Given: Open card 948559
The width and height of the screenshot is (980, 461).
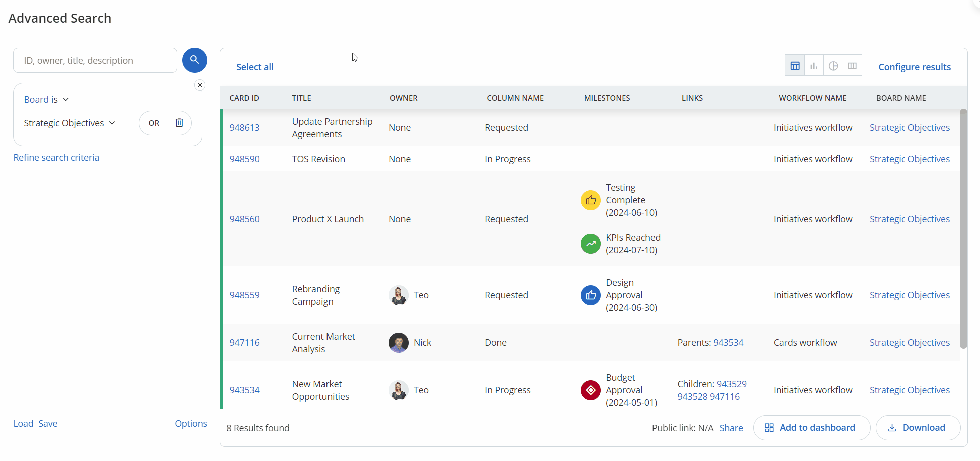Looking at the screenshot, I should click(x=245, y=295).
